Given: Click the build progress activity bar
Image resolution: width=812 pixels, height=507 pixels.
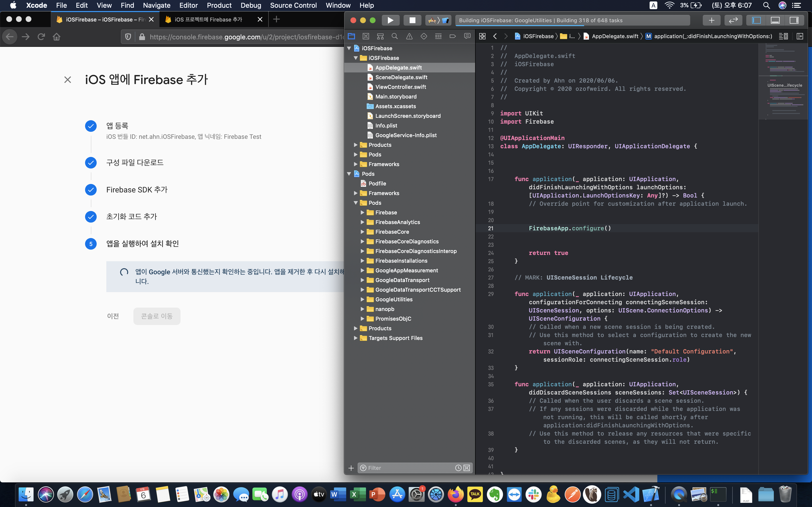Looking at the screenshot, I should coord(572,20).
